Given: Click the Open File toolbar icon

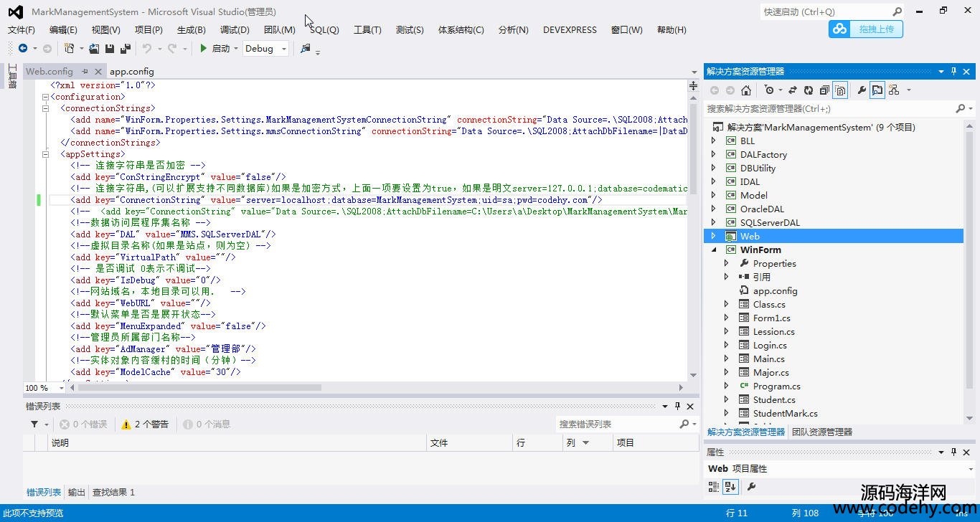Looking at the screenshot, I should [x=93, y=49].
